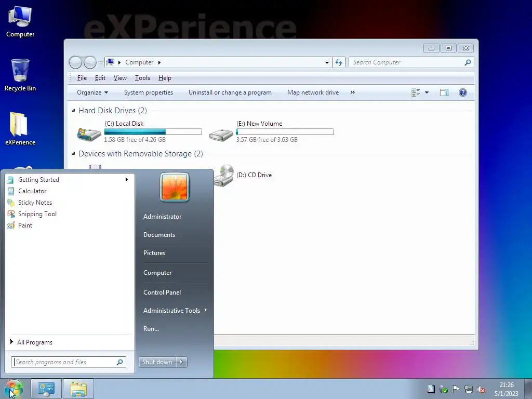This screenshot has height=399, width=532.
Task: Click System properties in the toolbar
Action: (149, 92)
